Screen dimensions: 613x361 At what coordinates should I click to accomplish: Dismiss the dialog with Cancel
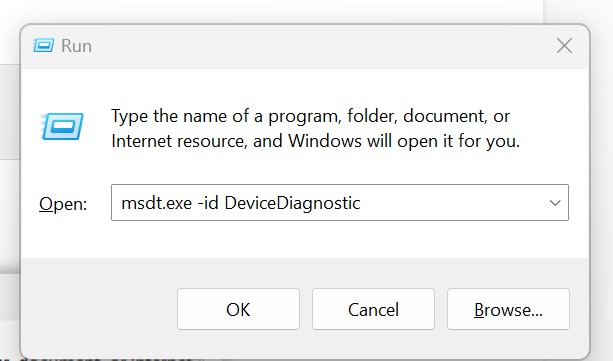373,309
